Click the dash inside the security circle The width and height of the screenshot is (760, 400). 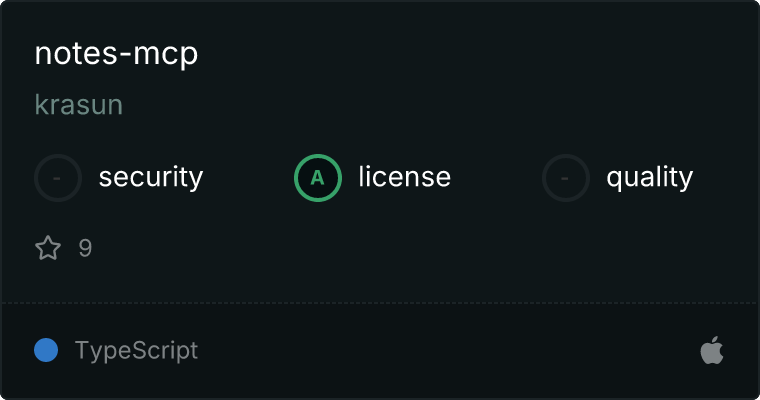coord(57,178)
